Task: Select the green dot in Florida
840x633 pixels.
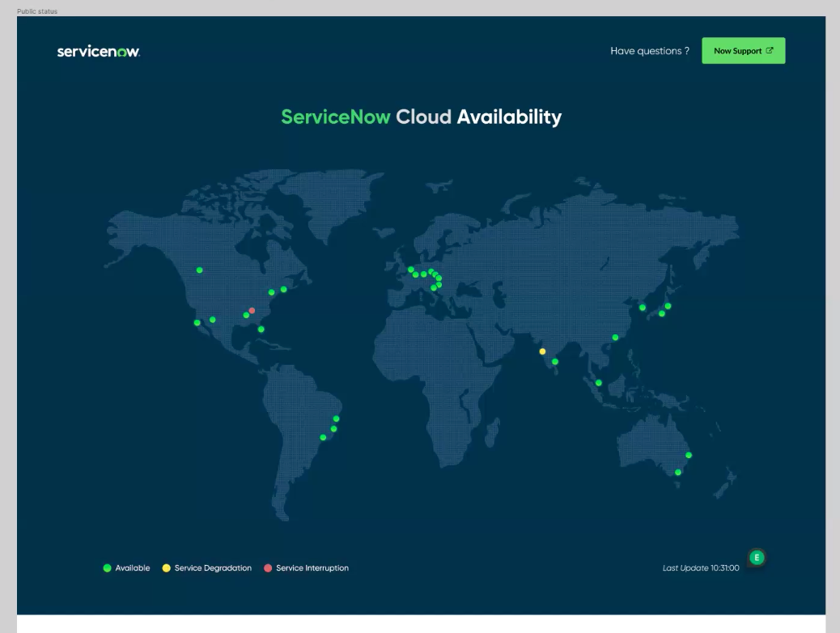Action: coord(261,329)
